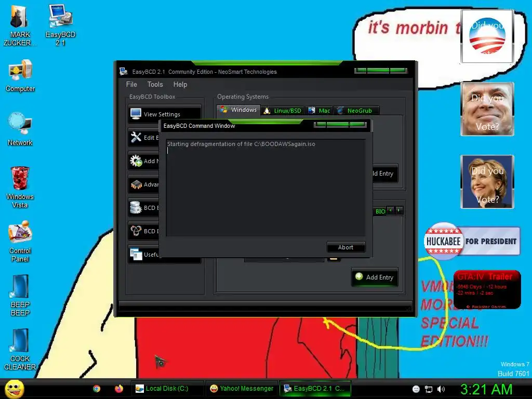
Task: Click the View Settings toolbox button
Action: point(165,114)
